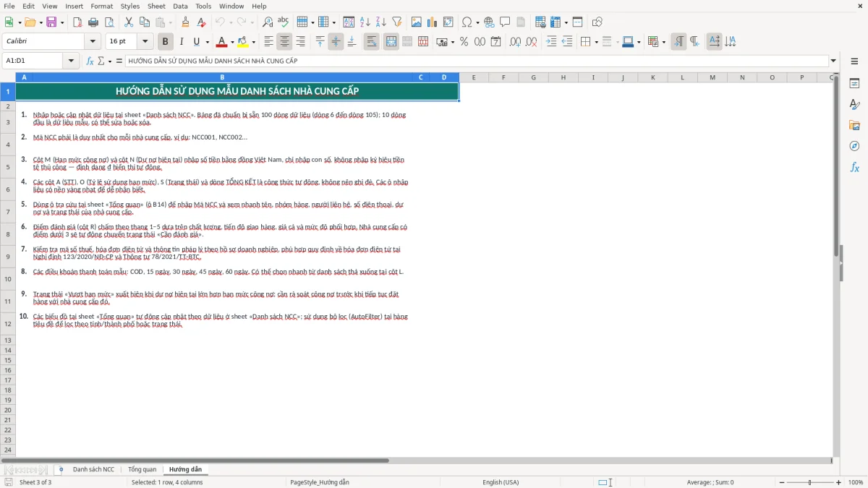Toggle Merge and Center Cells
Image resolution: width=868 pixels, height=488 pixels.
coord(391,42)
